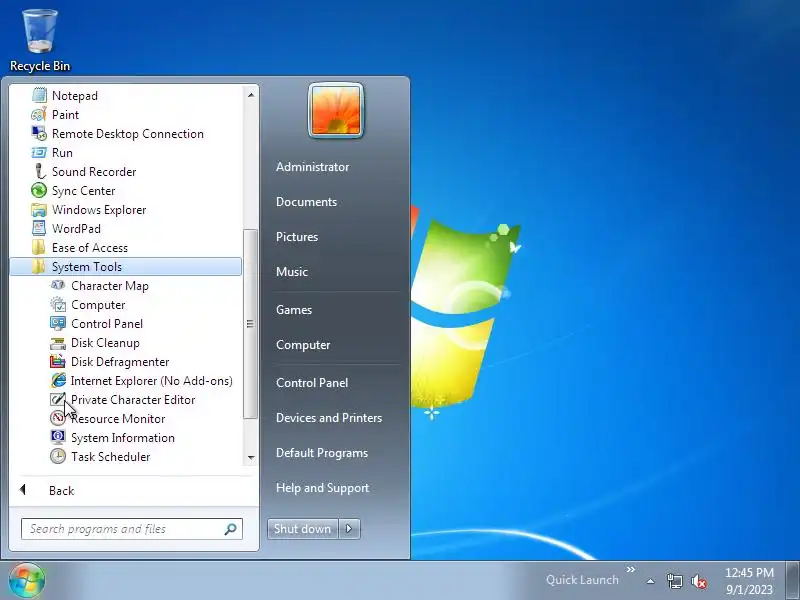800x600 pixels.
Task: Click the Character Map icon
Action: (x=58, y=285)
